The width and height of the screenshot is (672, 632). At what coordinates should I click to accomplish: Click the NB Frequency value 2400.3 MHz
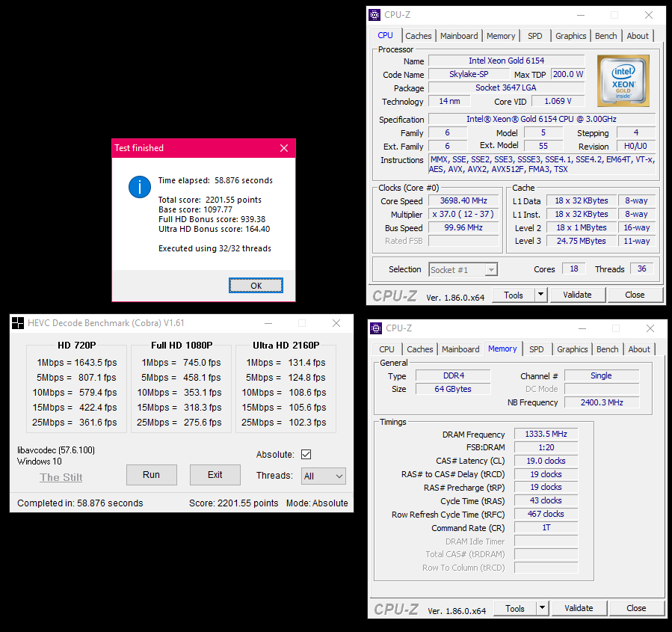click(x=602, y=402)
